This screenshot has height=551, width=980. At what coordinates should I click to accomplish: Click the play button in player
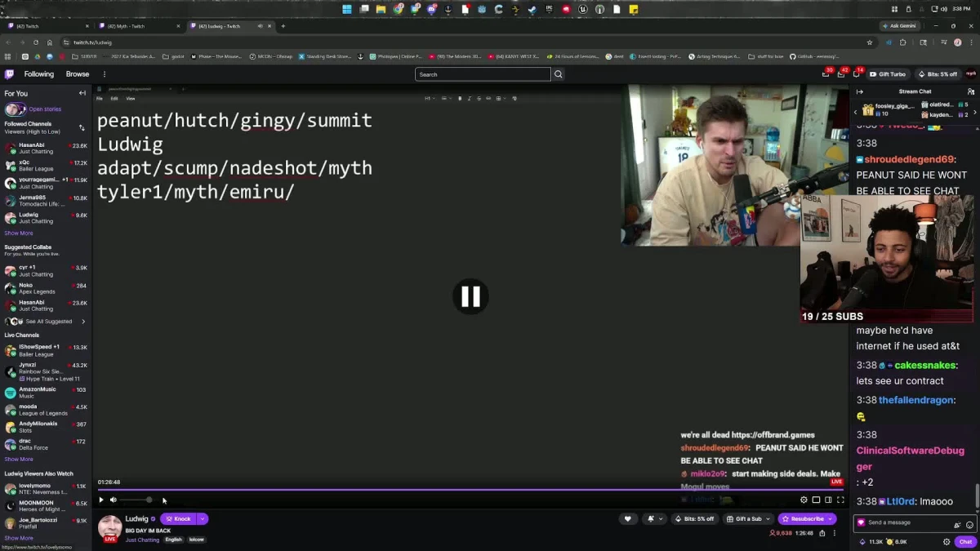[101, 500]
